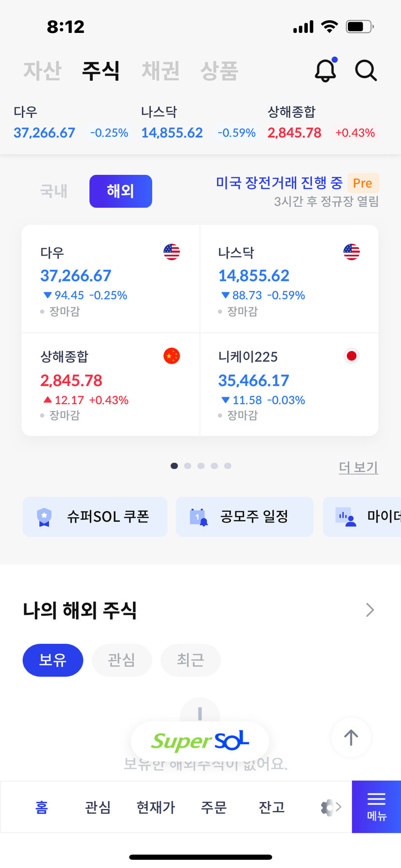Screen dimensions: 401x868
Task: Tap the 더 보기 link
Action: pos(358,467)
